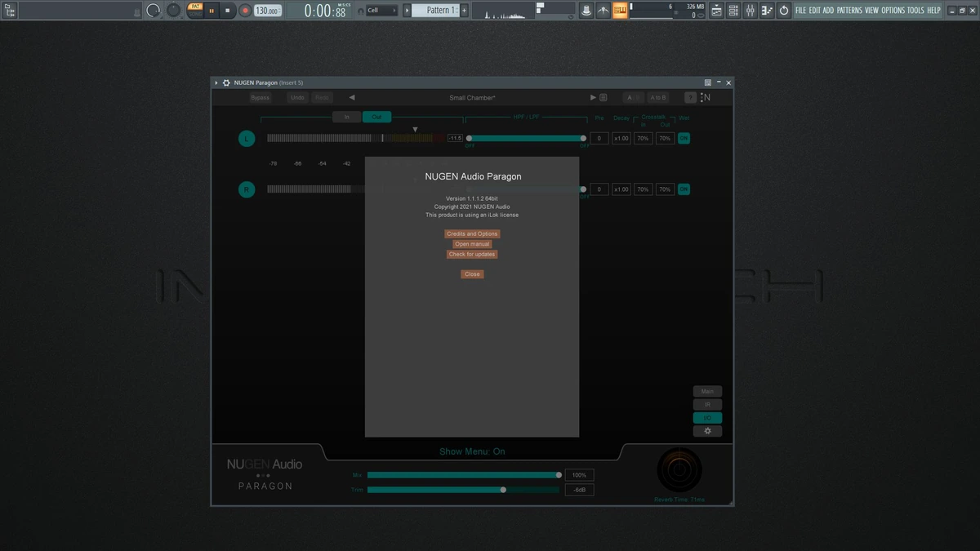The image size is (980, 551).
Task: Click the A to B copy button
Action: point(658,98)
